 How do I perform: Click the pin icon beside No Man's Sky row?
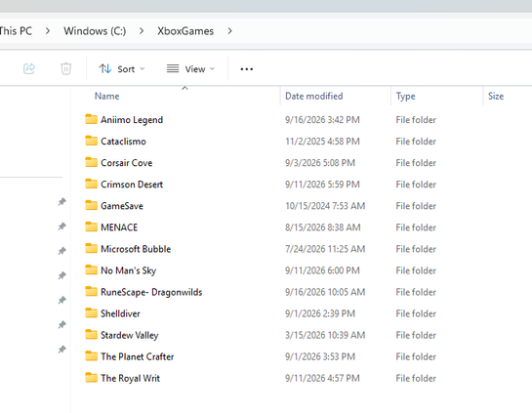[x=61, y=275]
